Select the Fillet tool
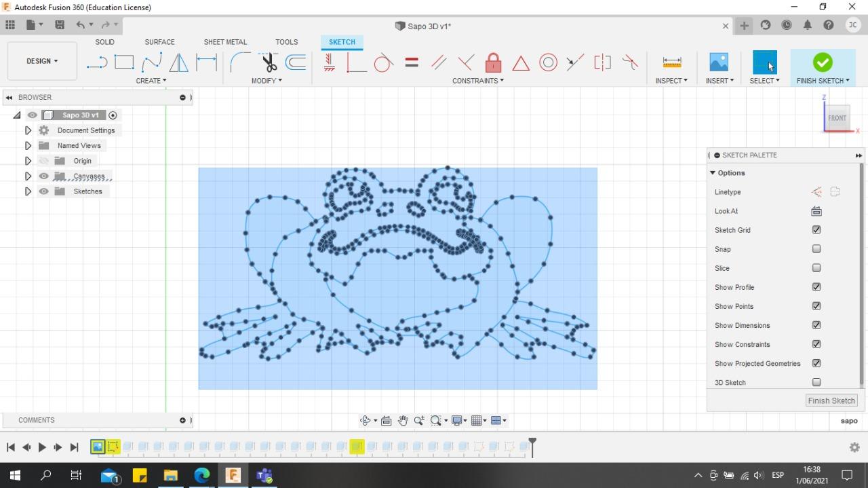 click(x=240, y=62)
